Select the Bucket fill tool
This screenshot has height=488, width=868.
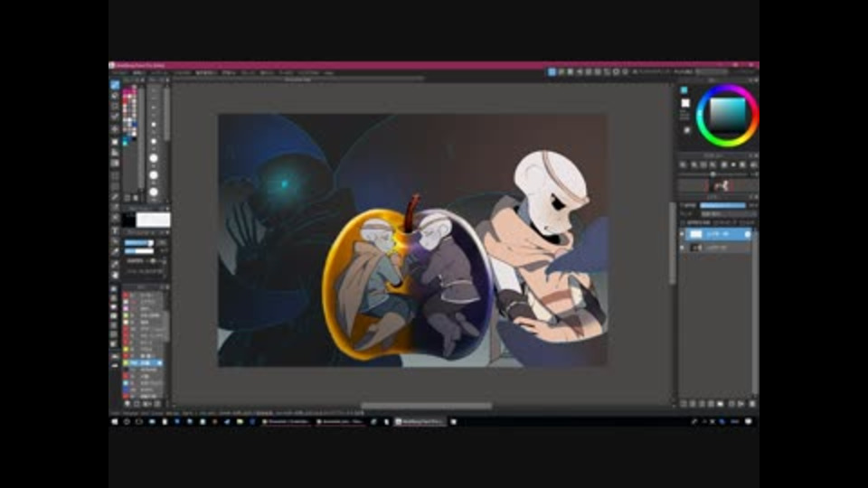click(115, 152)
